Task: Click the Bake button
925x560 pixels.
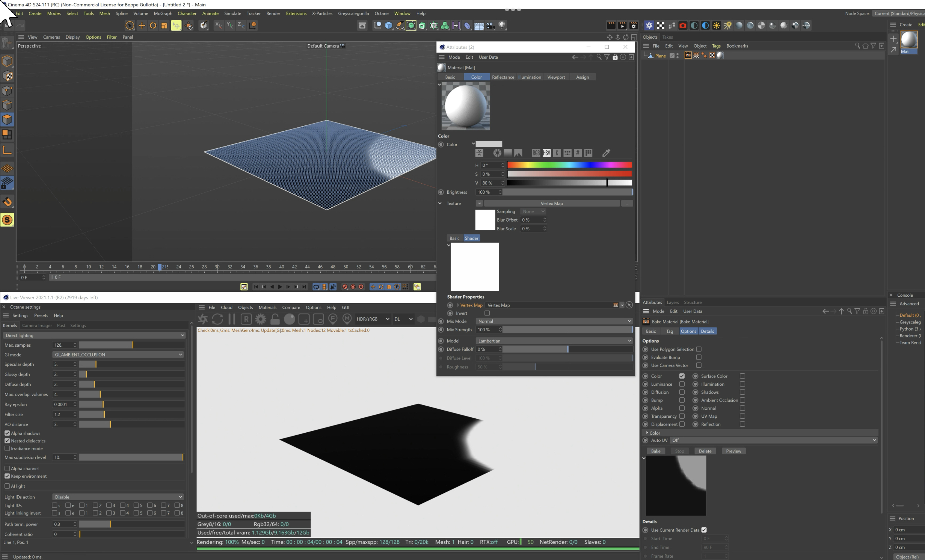Action: pyautogui.click(x=655, y=451)
